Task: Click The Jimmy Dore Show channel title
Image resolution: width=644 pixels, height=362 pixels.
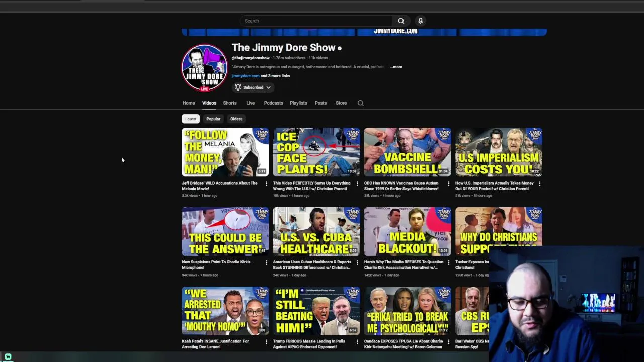Action: coord(283,48)
